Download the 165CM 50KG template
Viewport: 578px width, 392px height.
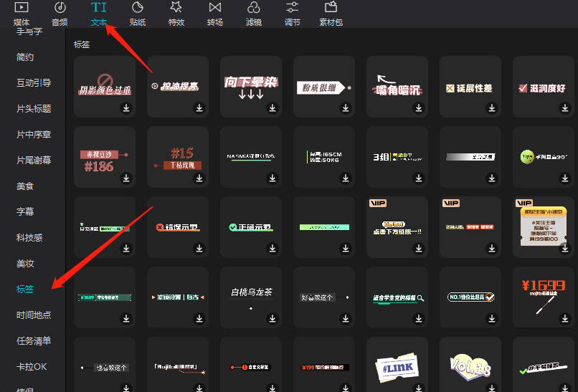pyautogui.click(x=346, y=178)
